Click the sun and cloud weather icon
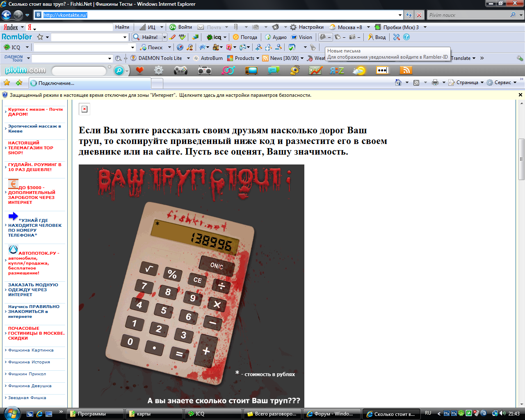 pos(359,71)
